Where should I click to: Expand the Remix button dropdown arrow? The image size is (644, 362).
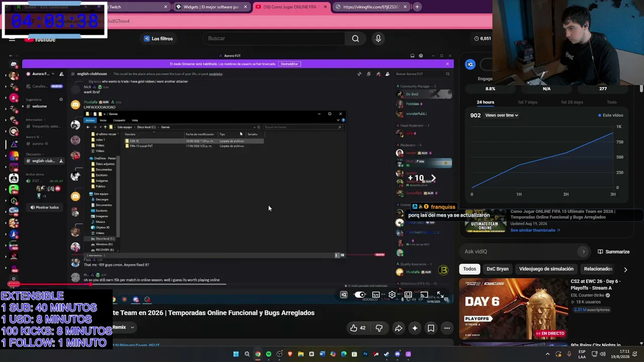click(x=132, y=327)
